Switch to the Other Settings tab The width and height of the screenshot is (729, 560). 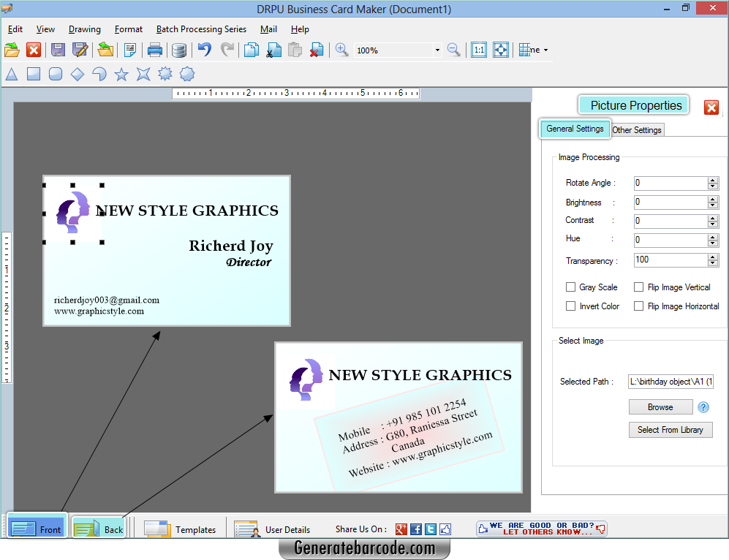point(636,130)
